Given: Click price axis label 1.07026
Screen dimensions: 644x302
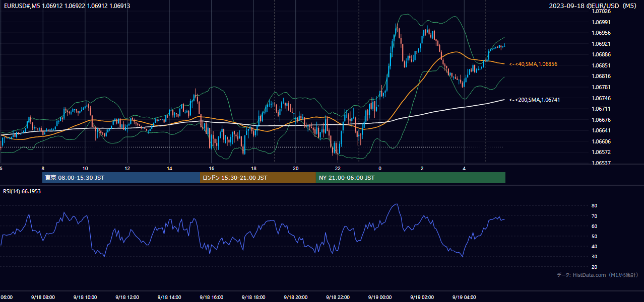Looking at the screenshot, I should (601, 11).
